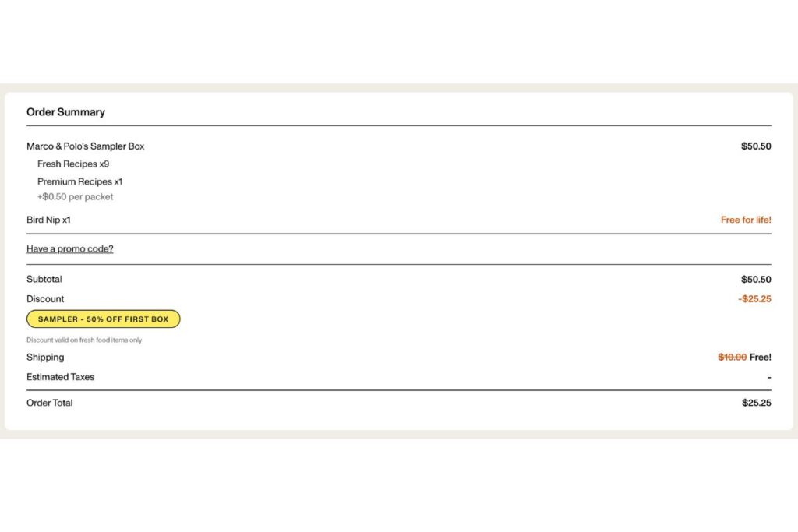This screenshot has width=798, height=532.
Task: Click the Shipping label
Action: tap(45, 358)
